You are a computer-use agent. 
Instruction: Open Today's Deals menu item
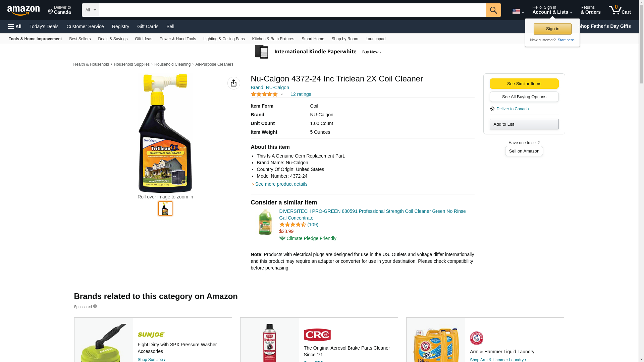click(x=44, y=26)
